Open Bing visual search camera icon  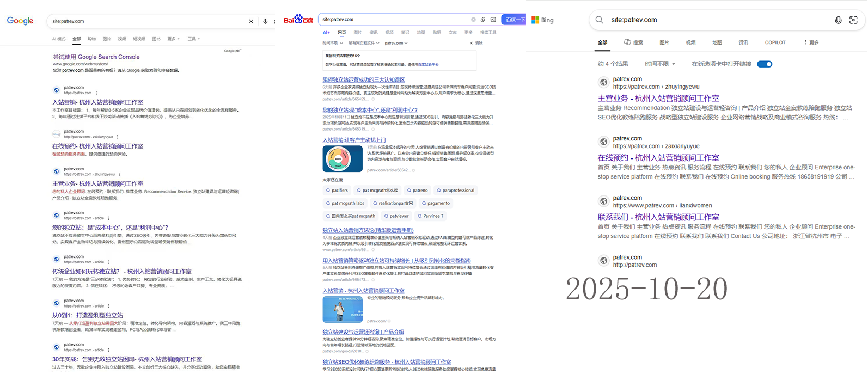coord(853,20)
